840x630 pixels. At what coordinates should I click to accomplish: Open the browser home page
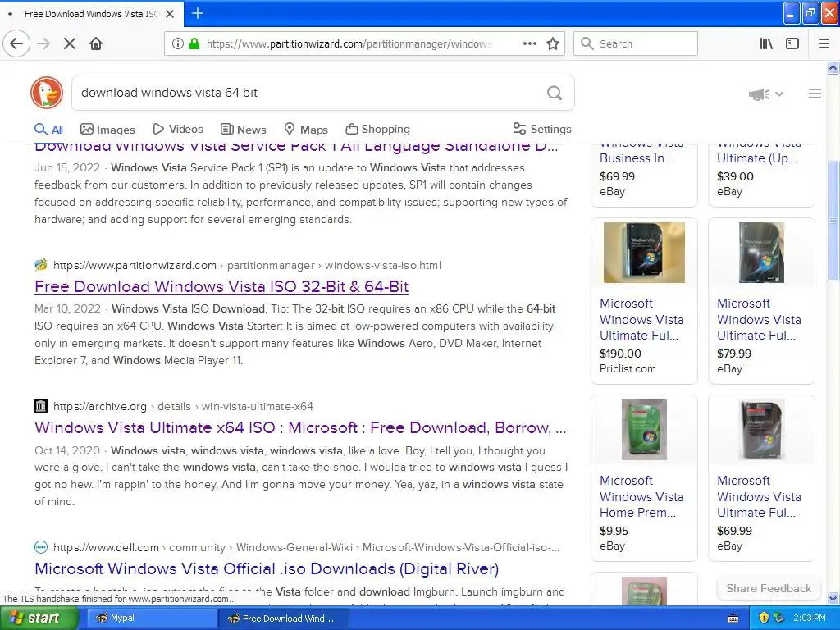(96, 44)
